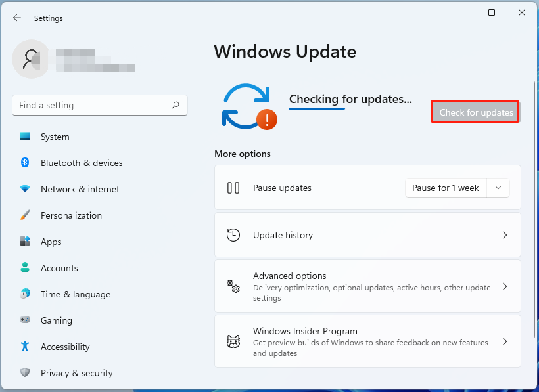
Task: Click the Apps icon in the sidebar
Action: 25,241
